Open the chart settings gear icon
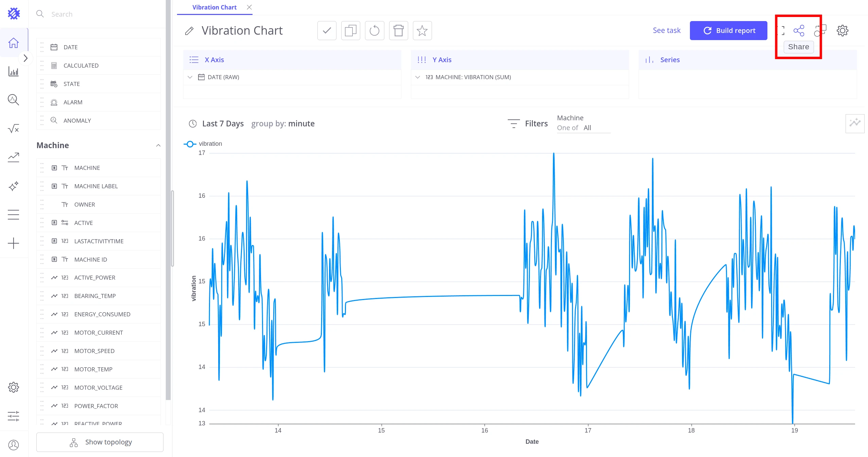The width and height of the screenshot is (868, 457). point(842,31)
